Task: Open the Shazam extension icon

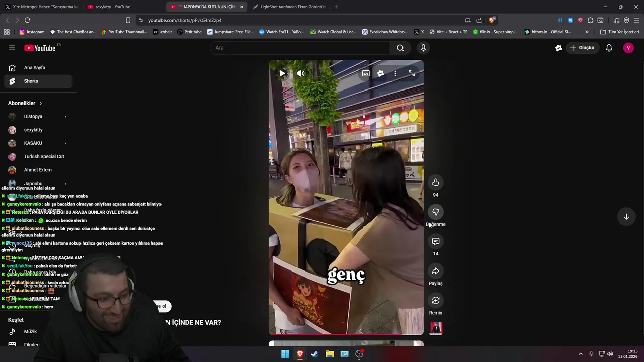Action: pyautogui.click(x=570, y=20)
